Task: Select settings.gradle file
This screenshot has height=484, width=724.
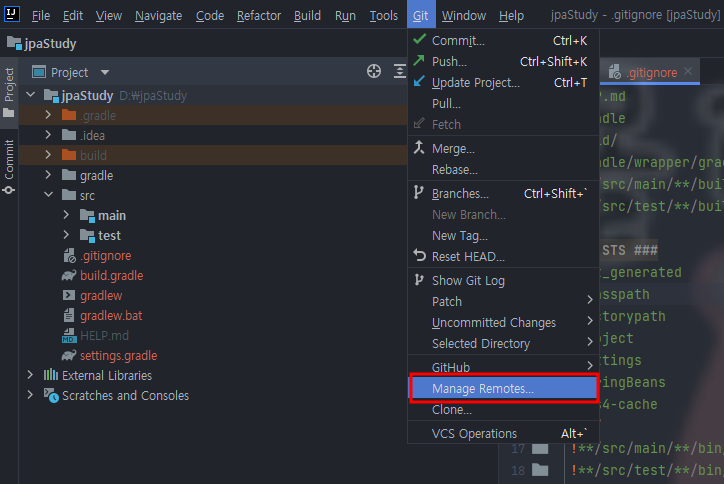Action: [x=119, y=356]
